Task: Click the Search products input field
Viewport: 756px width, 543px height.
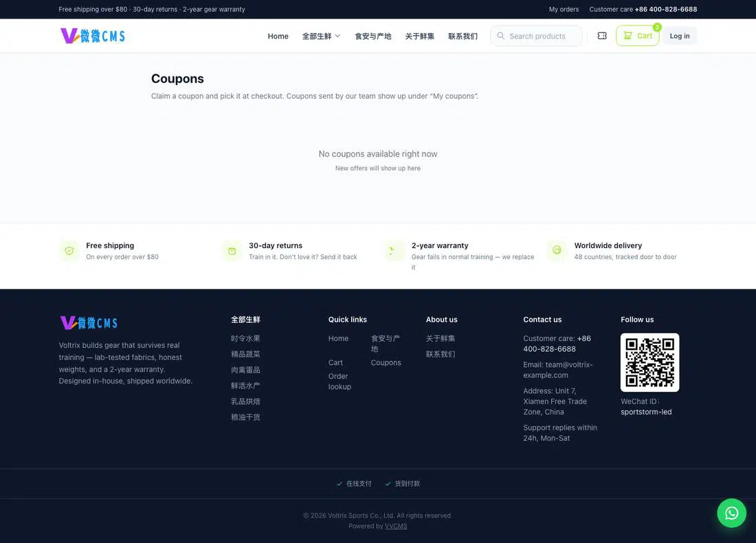Action: (536, 36)
